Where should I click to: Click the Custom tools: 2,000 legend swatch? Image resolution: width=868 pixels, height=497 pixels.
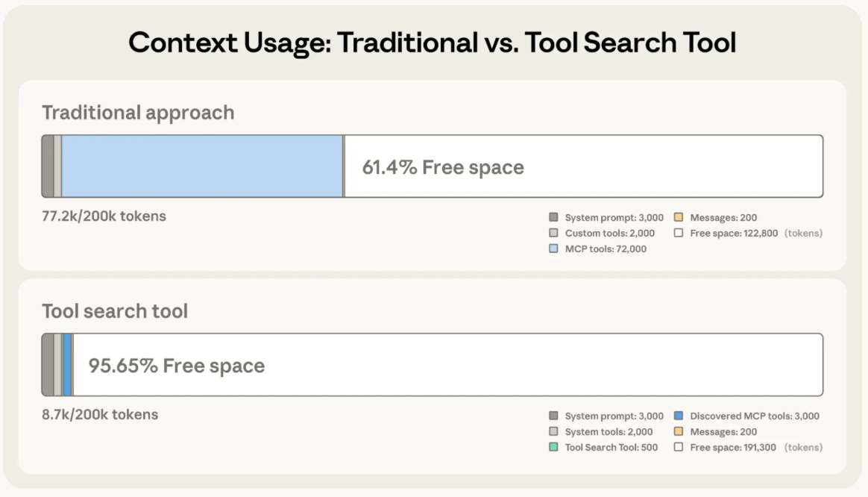click(553, 234)
